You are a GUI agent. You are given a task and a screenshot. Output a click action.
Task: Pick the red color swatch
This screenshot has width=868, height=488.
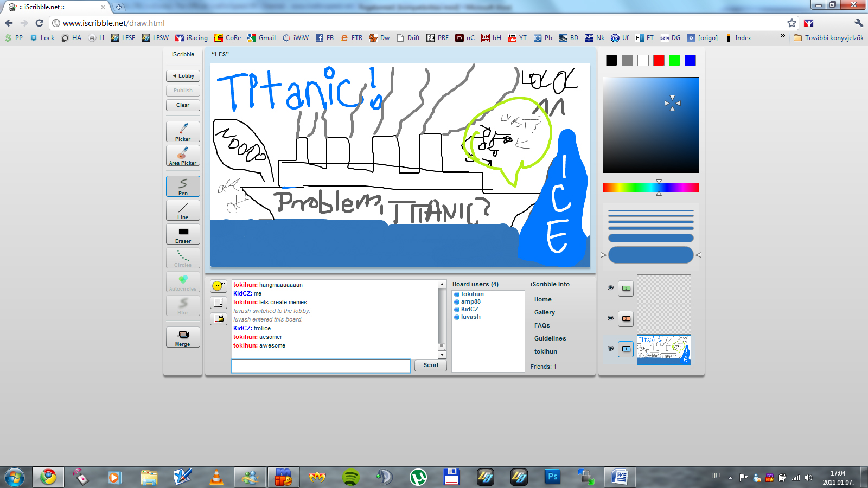coord(659,61)
